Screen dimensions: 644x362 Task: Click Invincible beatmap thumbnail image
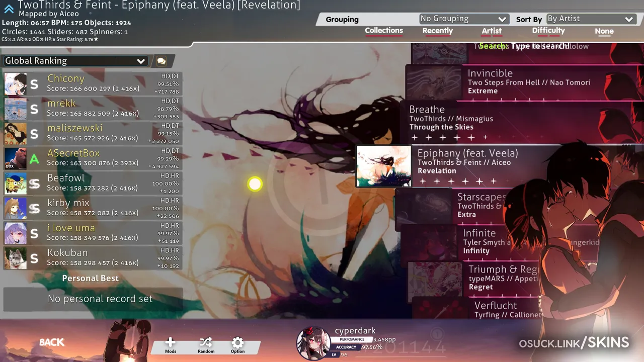[434, 82]
